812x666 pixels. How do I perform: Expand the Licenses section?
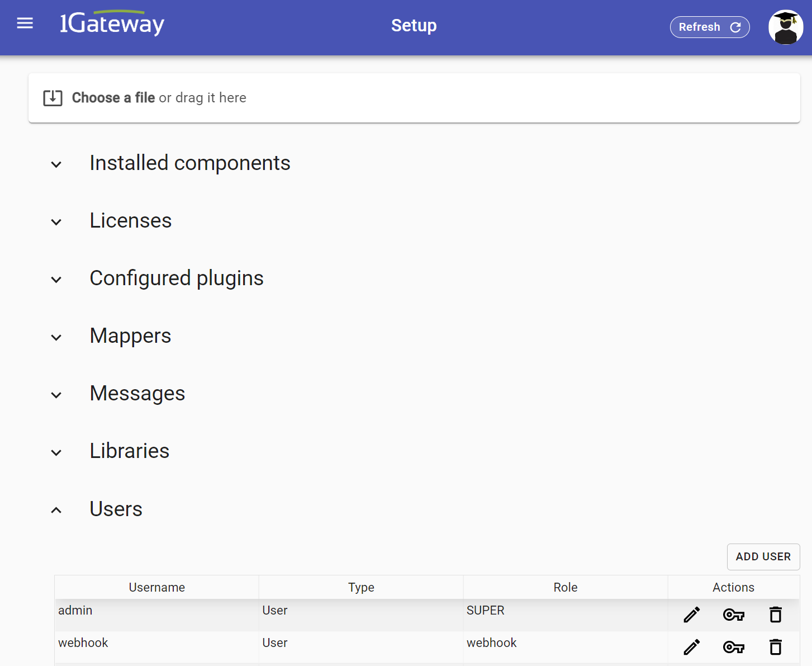(56, 222)
